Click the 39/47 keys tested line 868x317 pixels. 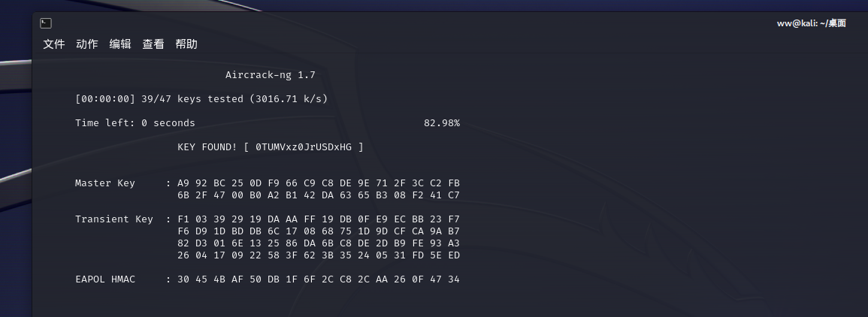[x=201, y=99]
